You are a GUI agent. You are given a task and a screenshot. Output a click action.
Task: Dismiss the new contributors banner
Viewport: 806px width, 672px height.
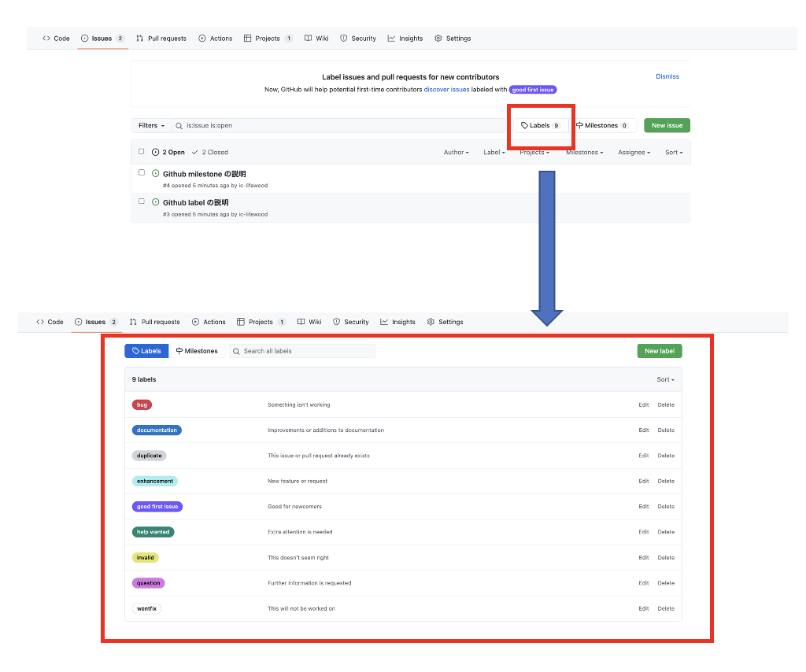point(667,76)
